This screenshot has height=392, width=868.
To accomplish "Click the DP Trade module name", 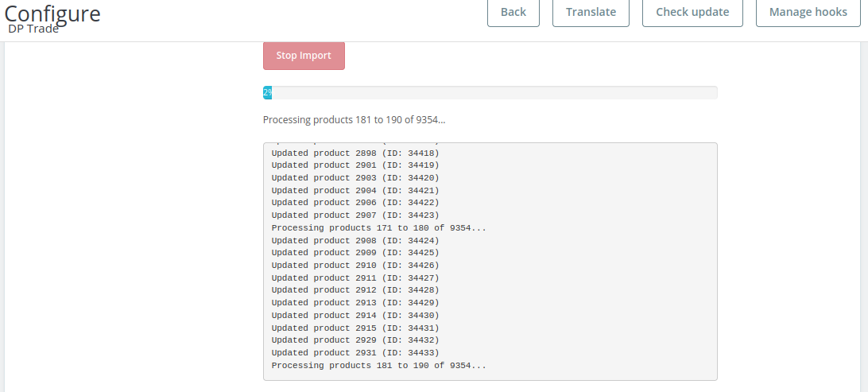I will tap(33, 29).
